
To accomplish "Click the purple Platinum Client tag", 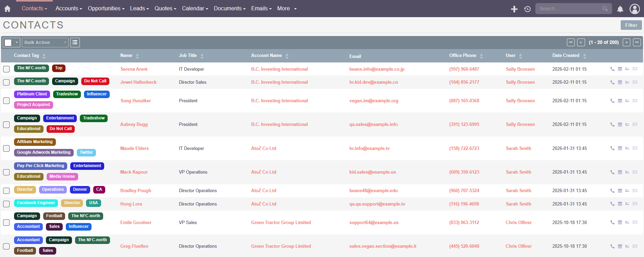I will click(32, 94).
